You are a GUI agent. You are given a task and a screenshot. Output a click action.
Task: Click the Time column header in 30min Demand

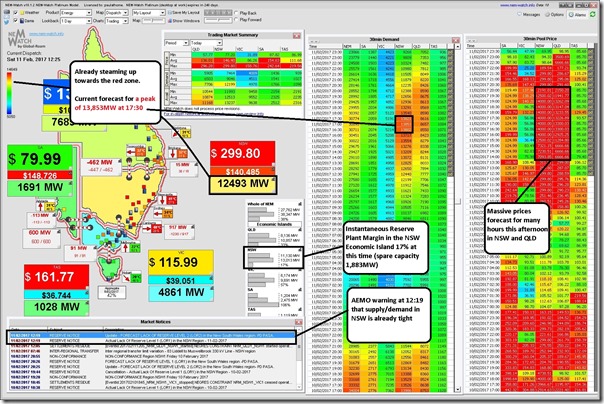point(325,46)
